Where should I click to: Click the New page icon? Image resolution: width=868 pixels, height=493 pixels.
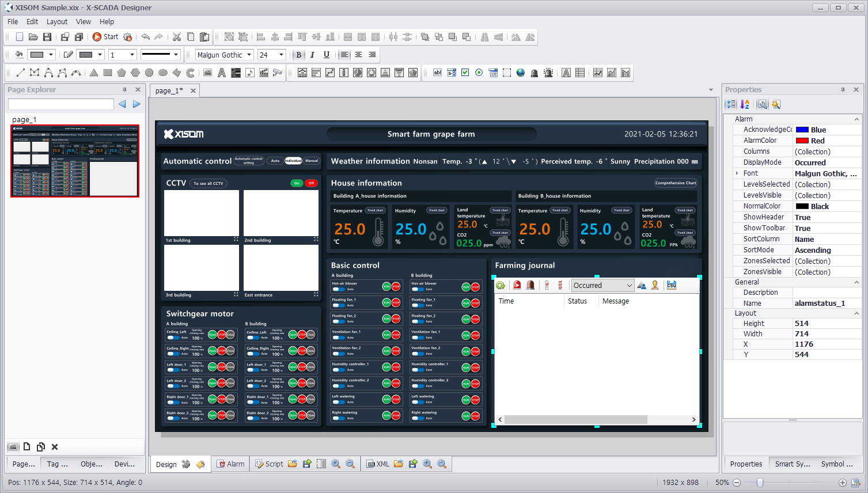tap(20, 37)
